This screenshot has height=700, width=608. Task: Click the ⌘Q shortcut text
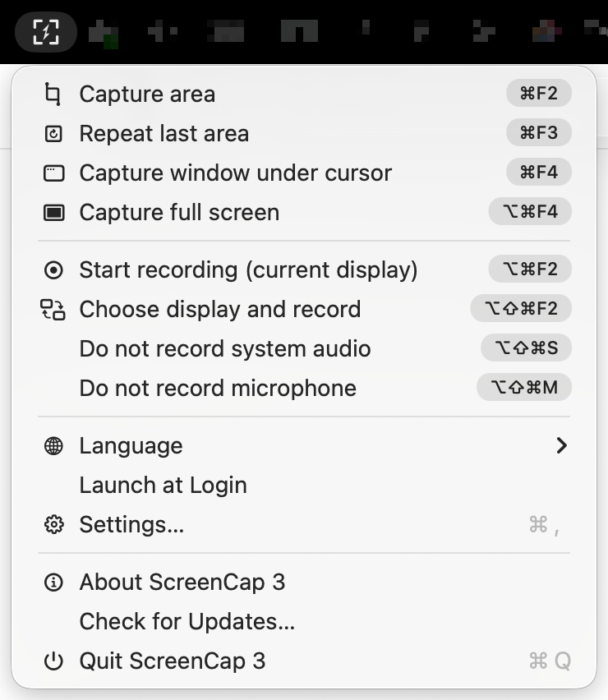(x=550, y=661)
